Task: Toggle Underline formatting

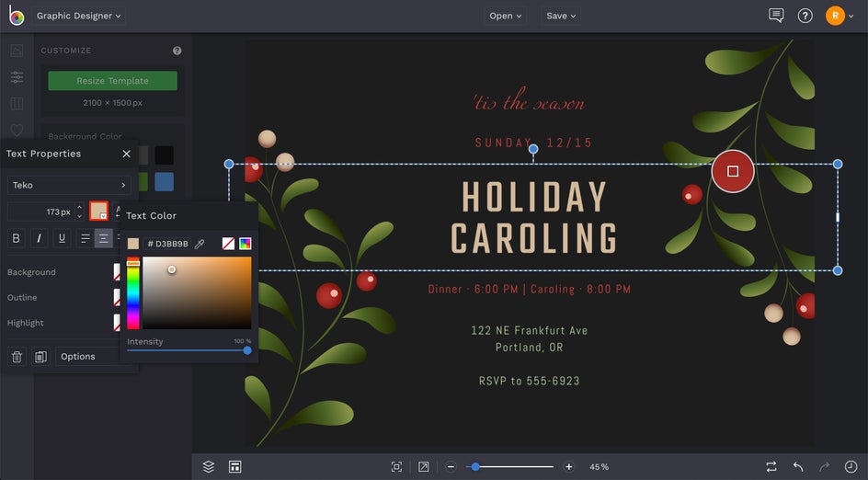Action: (x=62, y=238)
